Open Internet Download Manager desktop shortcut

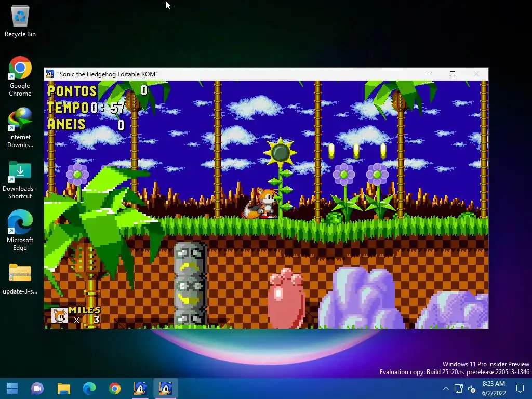point(20,128)
